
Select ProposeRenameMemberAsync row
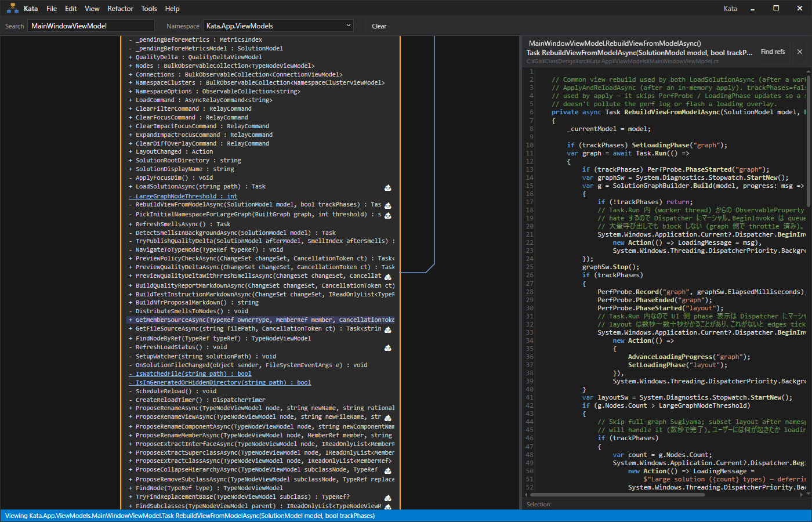(261, 435)
